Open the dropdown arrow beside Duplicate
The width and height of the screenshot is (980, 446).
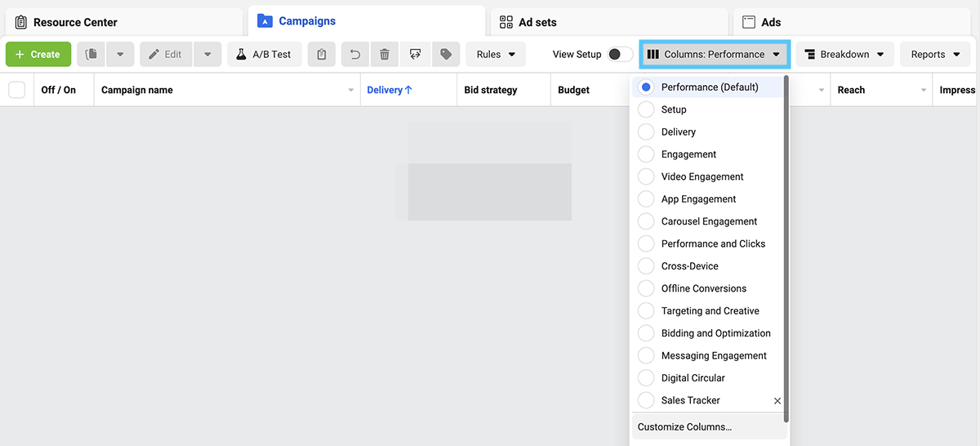120,55
